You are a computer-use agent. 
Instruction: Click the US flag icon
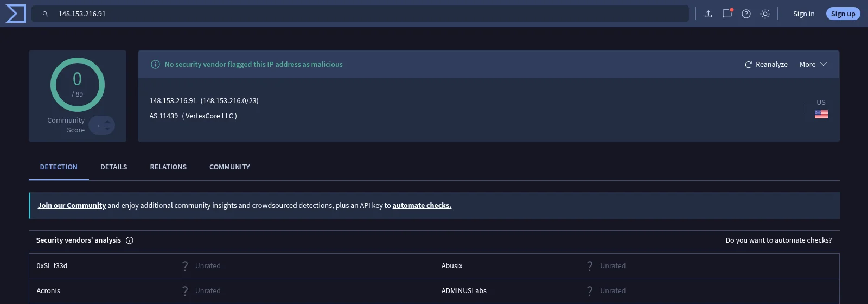[x=821, y=114]
